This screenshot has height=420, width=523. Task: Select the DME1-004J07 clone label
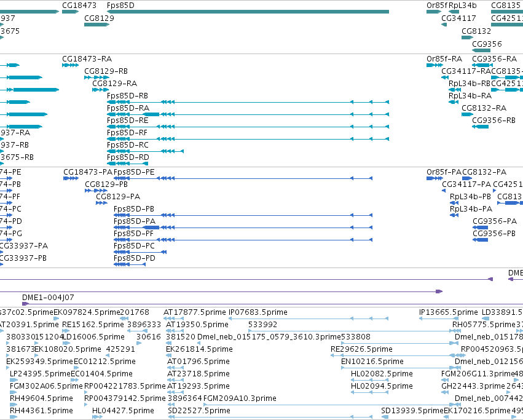coord(48,298)
